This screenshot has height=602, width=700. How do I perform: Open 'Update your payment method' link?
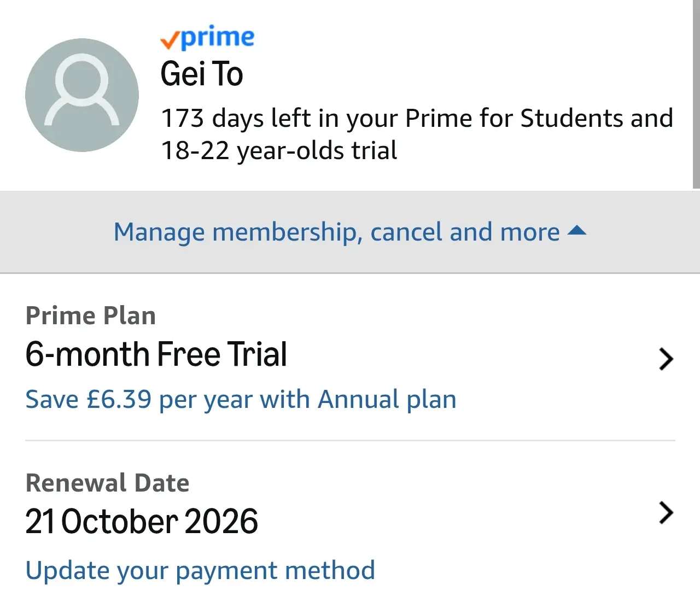click(x=200, y=570)
